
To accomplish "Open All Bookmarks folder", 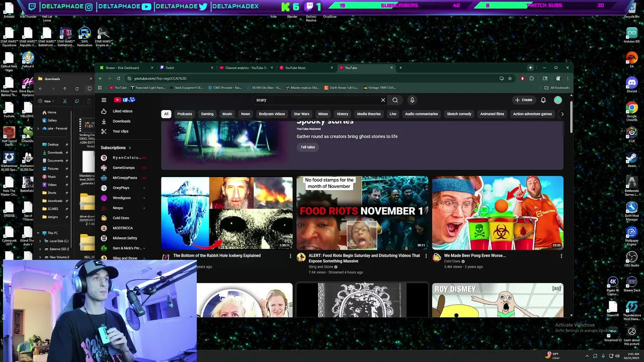I will 557,88.
